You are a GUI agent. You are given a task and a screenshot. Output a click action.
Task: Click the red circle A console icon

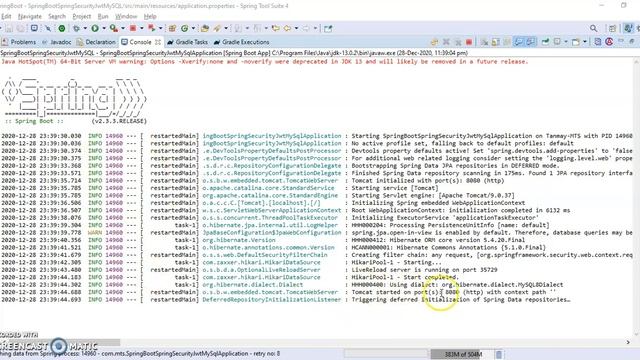point(609,42)
